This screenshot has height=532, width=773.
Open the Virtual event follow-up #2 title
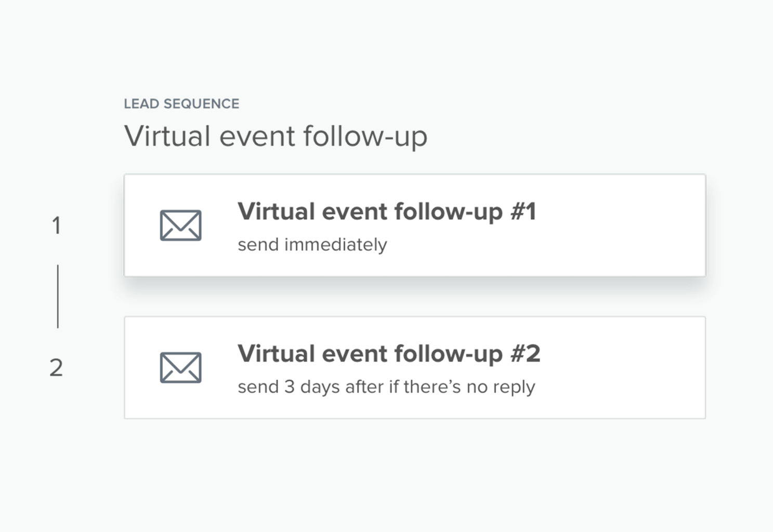pos(389,354)
